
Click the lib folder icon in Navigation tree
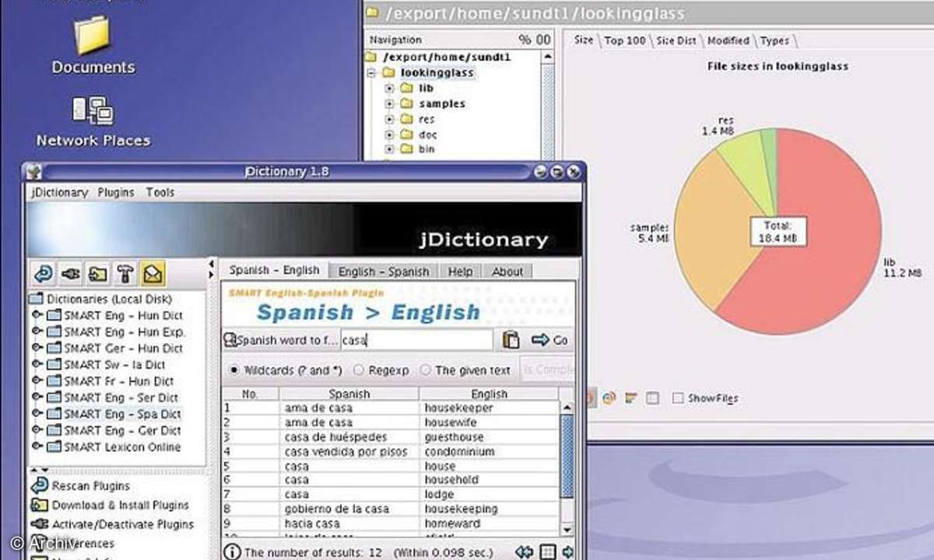406,88
